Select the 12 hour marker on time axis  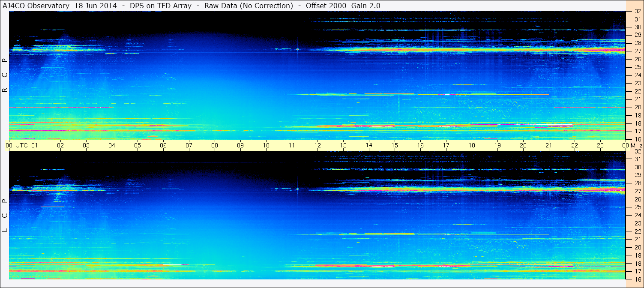click(318, 145)
